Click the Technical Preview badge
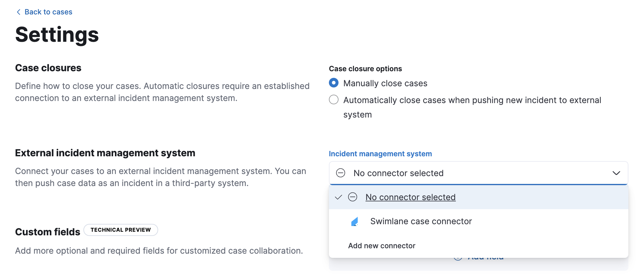644x278 pixels. point(121,230)
